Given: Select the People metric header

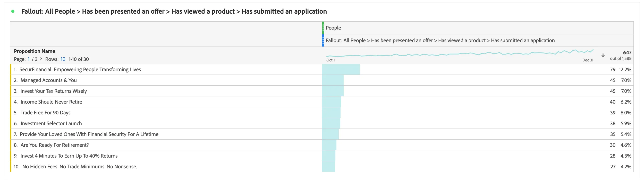Looking at the screenshot, I should [333, 28].
